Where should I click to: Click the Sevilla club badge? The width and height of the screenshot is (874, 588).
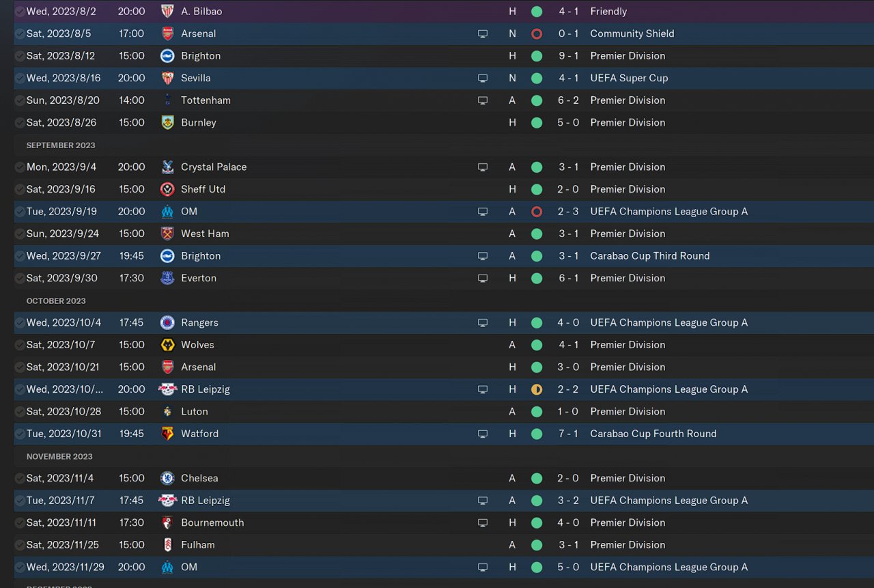[x=167, y=78]
